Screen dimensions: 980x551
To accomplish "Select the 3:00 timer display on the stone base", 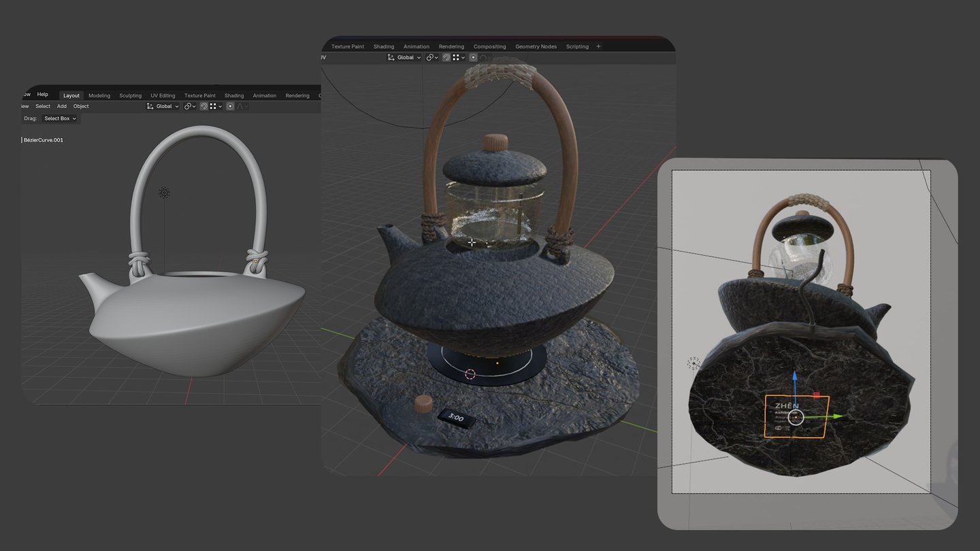I will (x=456, y=418).
